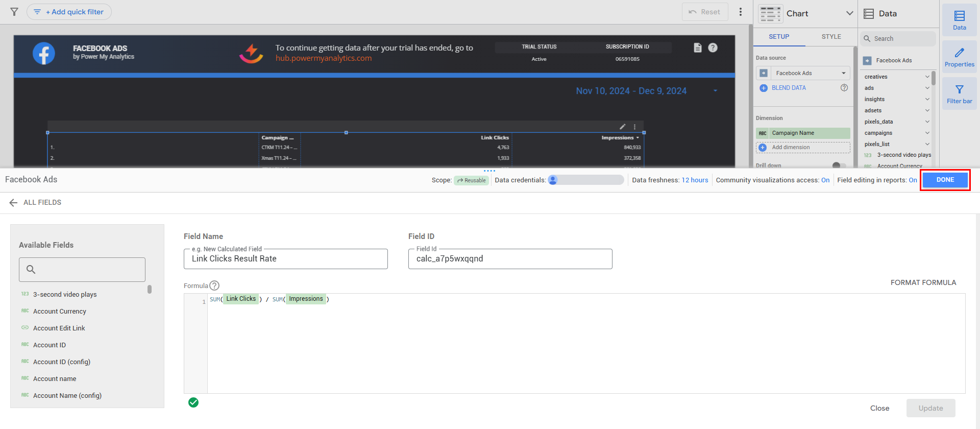Switch to the SETUP tab

[779, 37]
